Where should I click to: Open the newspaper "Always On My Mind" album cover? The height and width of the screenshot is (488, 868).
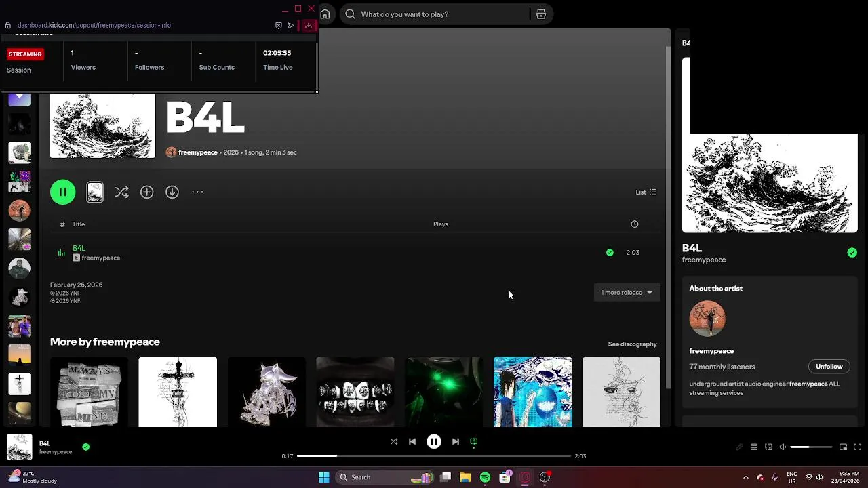[89, 392]
